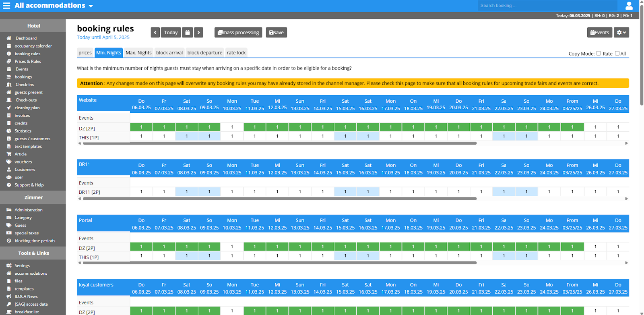Click the Settings gears icon
The width and height of the screenshot is (644, 315).
coord(9,265)
